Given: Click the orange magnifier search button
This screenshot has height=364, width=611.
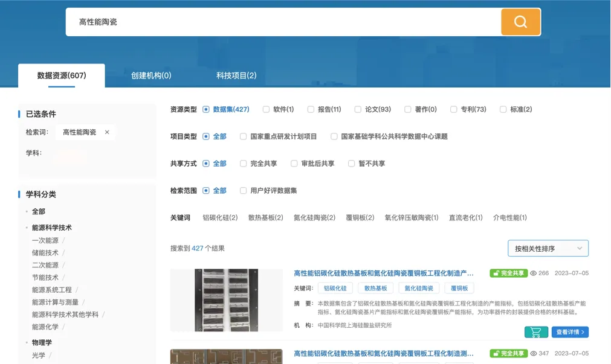Looking at the screenshot, I should (x=520, y=22).
